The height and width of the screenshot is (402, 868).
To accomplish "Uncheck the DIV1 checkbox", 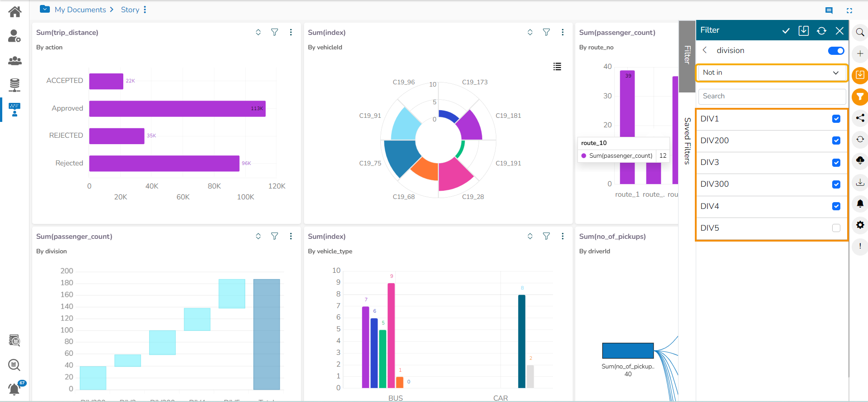I will click(836, 119).
